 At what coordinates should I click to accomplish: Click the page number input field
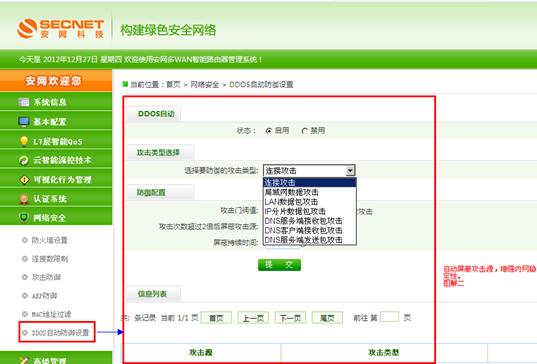pyautogui.click(x=389, y=317)
